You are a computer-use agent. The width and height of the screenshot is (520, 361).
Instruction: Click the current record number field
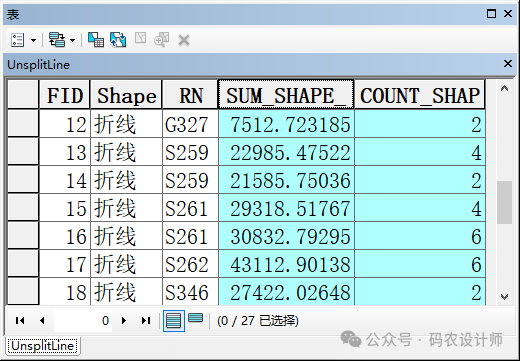tap(83, 321)
